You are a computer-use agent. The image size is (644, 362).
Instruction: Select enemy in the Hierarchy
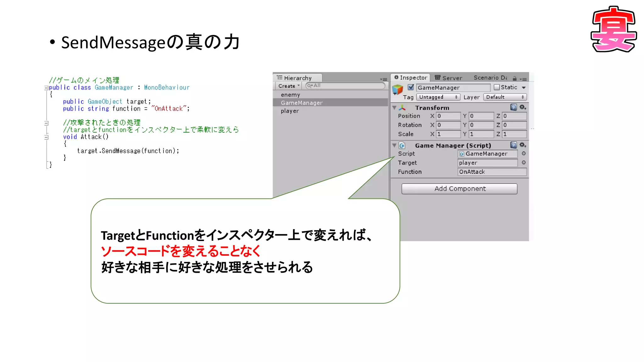point(330,95)
